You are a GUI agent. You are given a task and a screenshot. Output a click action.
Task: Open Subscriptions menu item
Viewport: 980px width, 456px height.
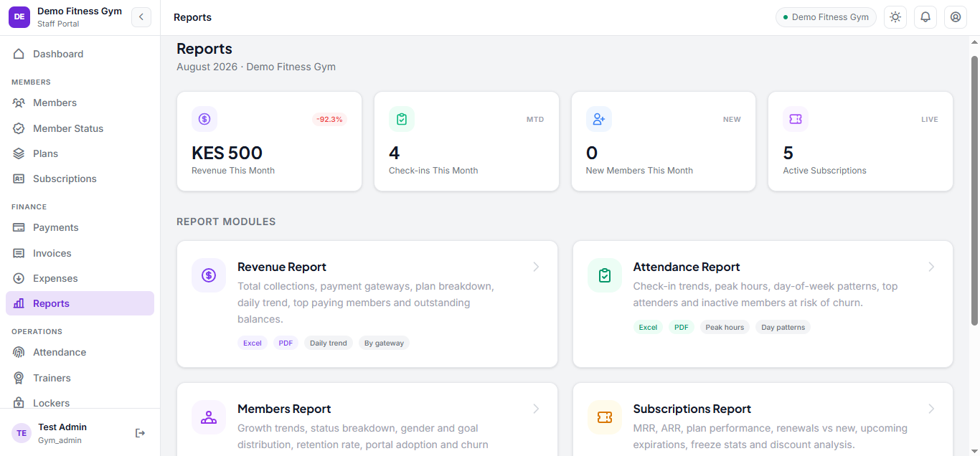pyautogui.click(x=80, y=179)
